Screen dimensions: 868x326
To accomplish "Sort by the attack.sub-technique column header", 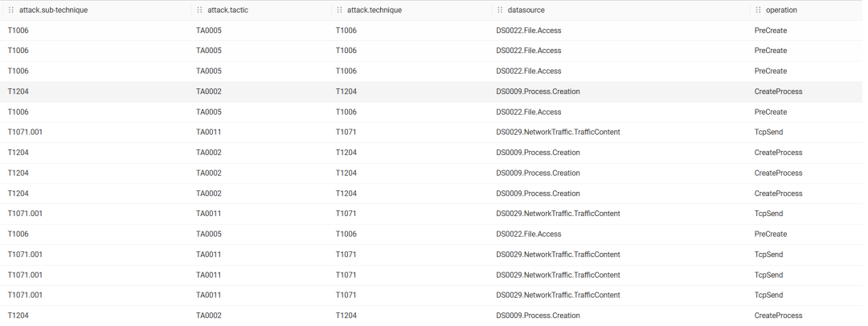I will (53, 10).
